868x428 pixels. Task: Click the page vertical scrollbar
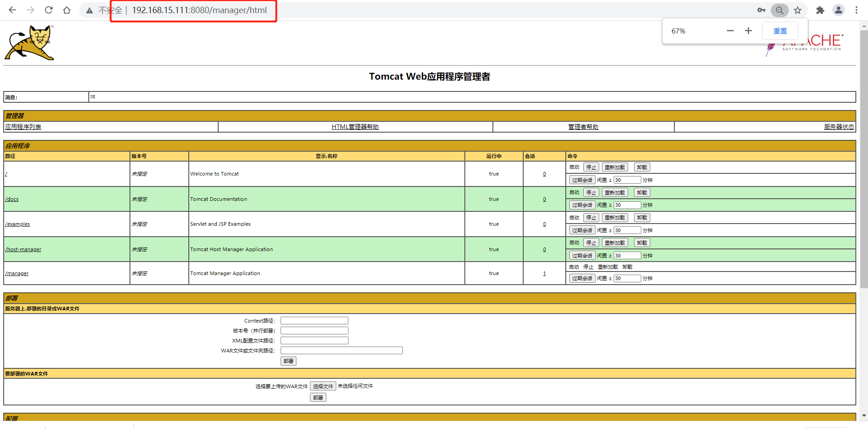tap(864, 158)
